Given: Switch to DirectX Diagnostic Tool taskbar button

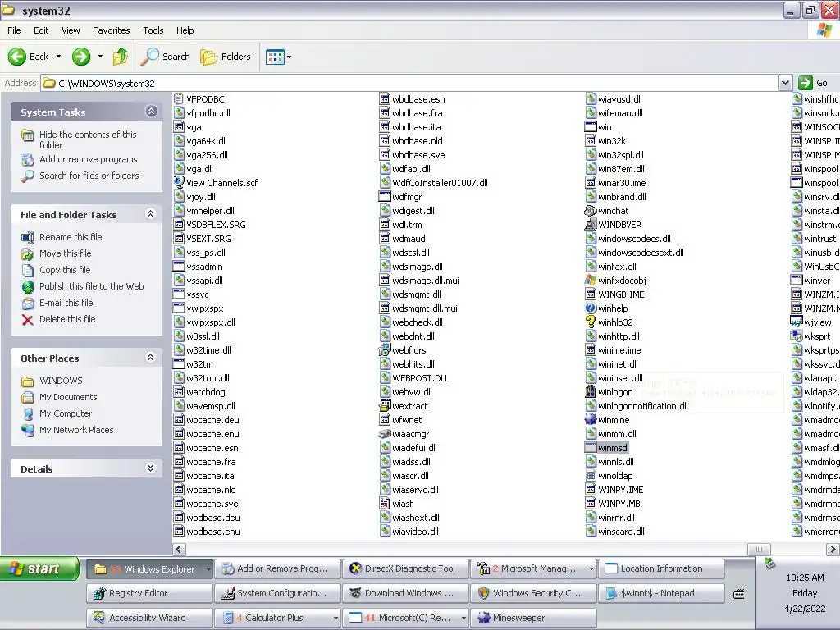Looking at the screenshot, I should point(405,568).
